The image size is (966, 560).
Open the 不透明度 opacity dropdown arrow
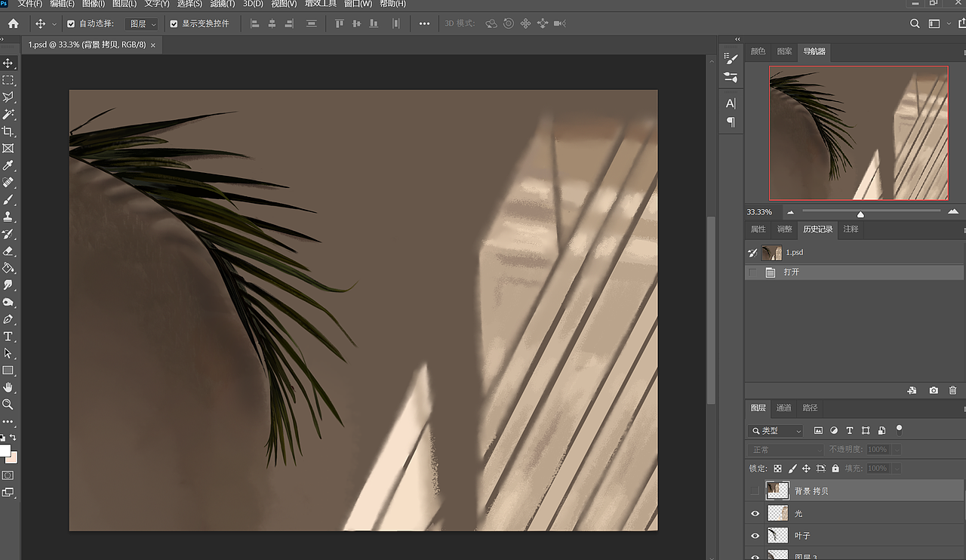tap(897, 449)
